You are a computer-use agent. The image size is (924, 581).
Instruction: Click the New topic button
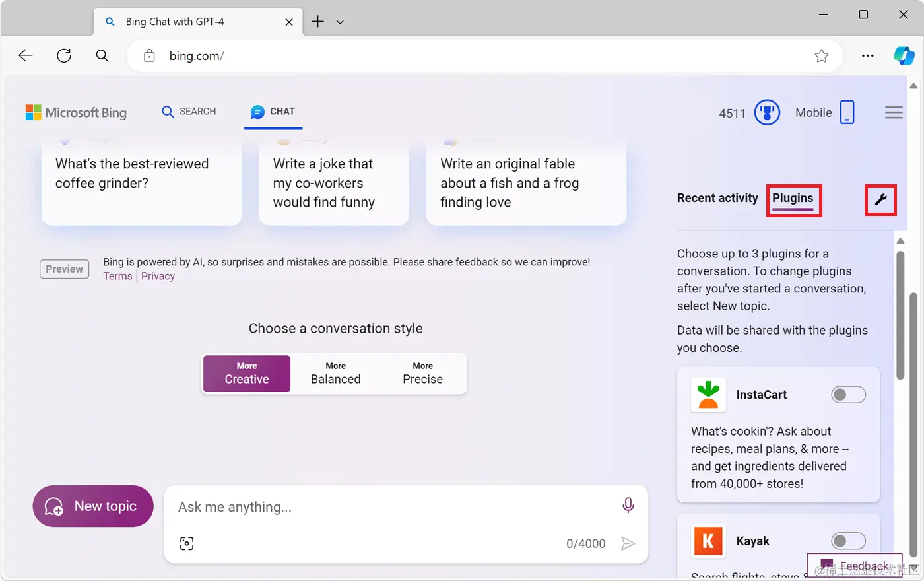[93, 506]
